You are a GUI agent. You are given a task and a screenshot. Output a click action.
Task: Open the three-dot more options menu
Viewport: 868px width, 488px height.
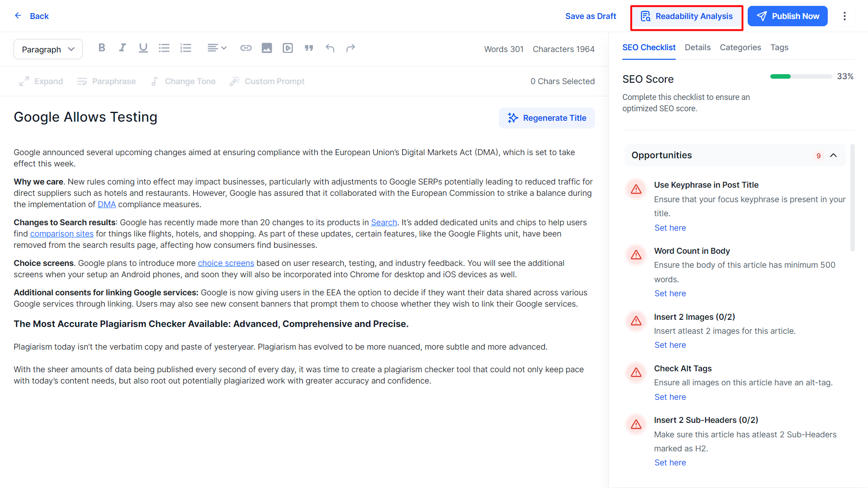pyautogui.click(x=844, y=16)
